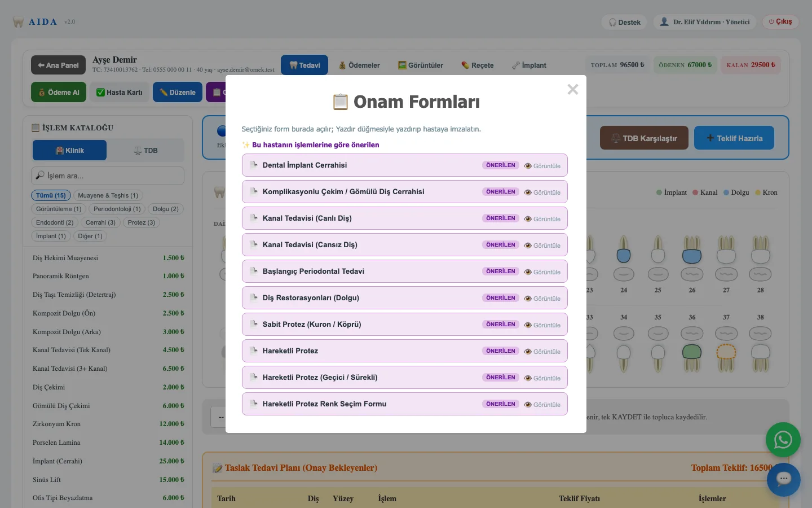Open Hasta Kartı
This screenshot has height=508, width=812.
click(x=119, y=92)
